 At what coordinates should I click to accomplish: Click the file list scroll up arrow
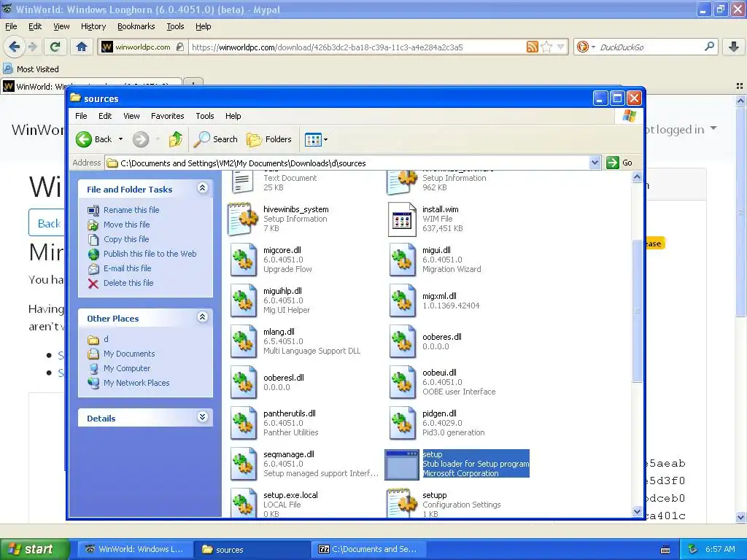pyautogui.click(x=637, y=177)
